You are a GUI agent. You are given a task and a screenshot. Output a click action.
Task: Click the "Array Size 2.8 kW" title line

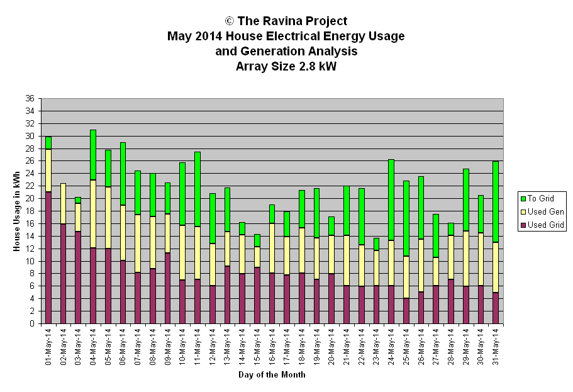[x=286, y=67]
